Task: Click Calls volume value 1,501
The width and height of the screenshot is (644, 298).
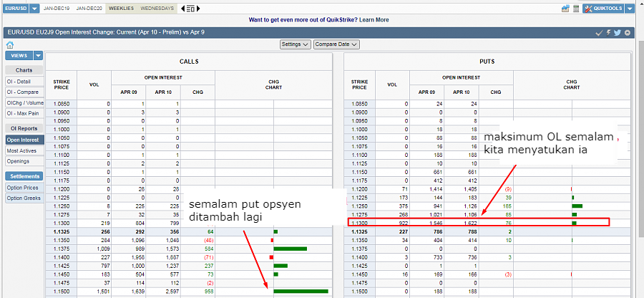Action: pos(102,292)
